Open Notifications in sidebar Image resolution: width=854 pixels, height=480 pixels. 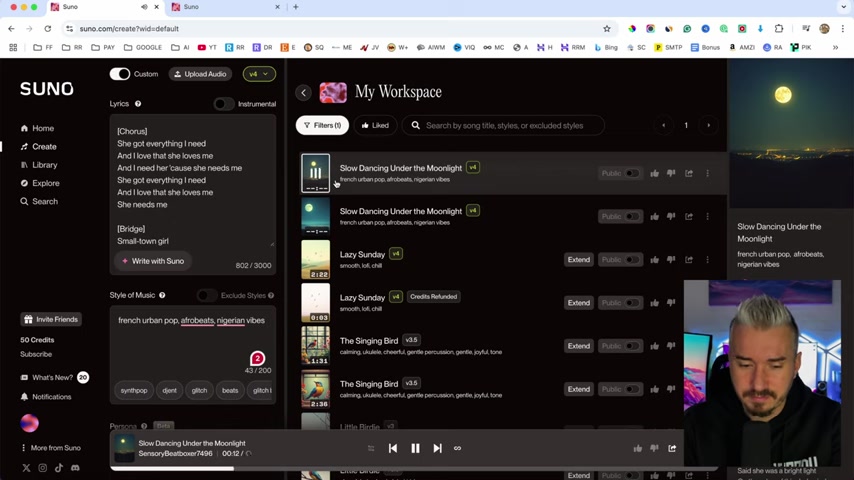coord(46,397)
